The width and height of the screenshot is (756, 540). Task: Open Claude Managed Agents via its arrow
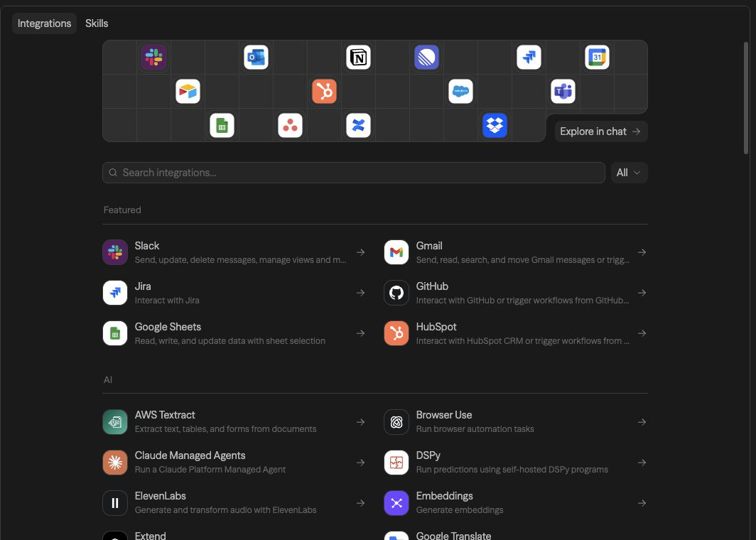click(x=361, y=463)
